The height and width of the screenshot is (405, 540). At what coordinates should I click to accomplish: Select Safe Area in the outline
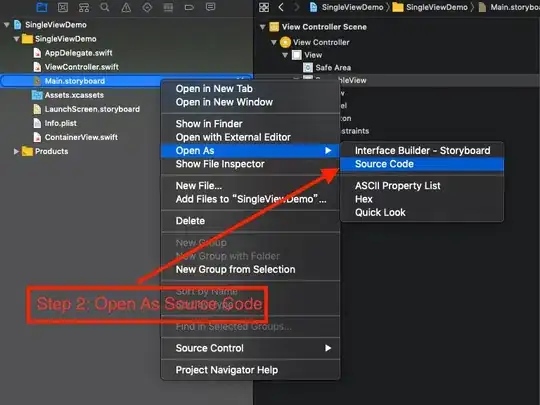click(x=333, y=68)
